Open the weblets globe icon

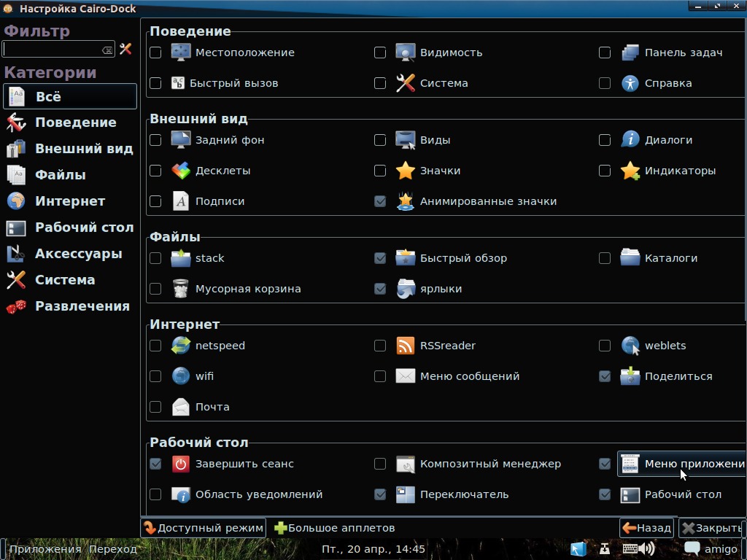click(630, 346)
